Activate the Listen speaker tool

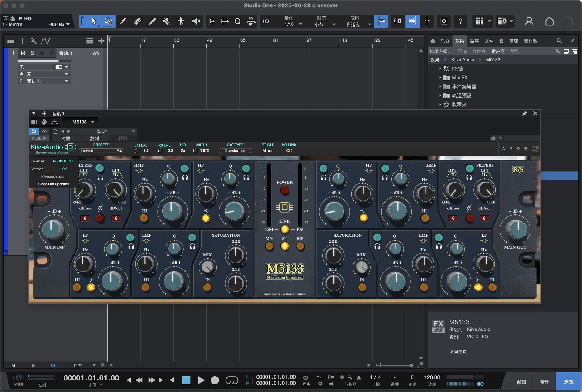click(196, 21)
